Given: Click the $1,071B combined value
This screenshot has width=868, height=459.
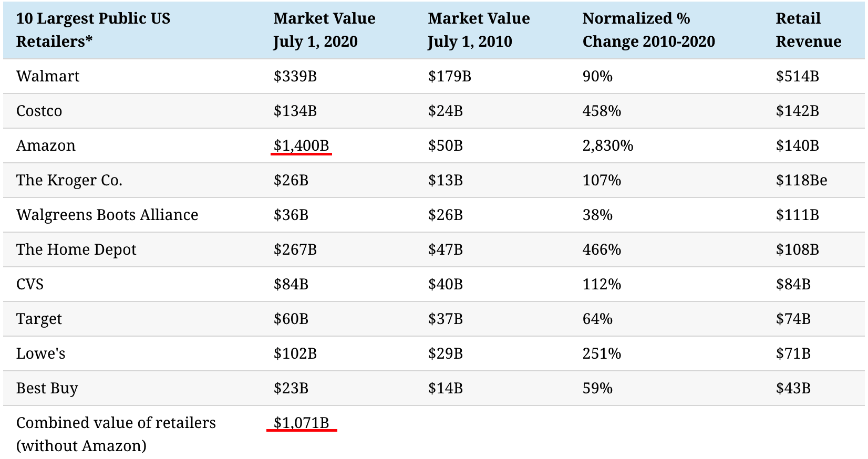Looking at the screenshot, I should [x=301, y=423].
